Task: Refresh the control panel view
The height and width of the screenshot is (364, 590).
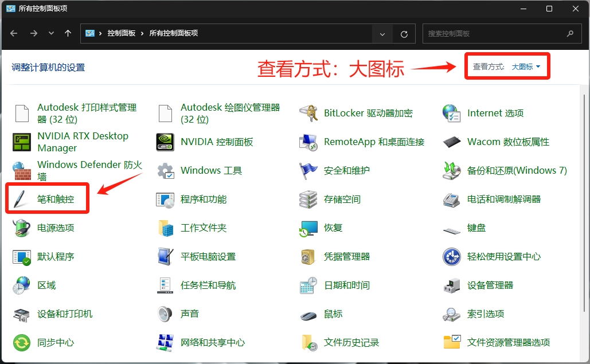Action: click(x=404, y=34)
